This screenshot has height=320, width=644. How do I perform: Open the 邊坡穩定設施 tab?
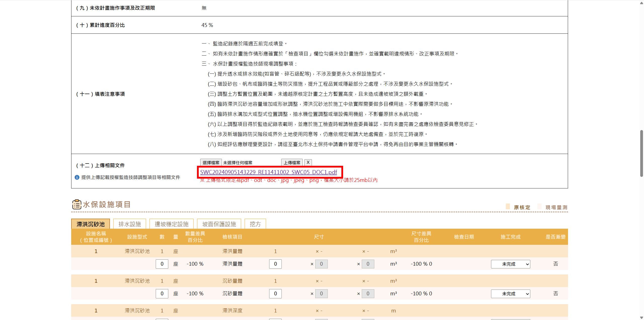coord(172,224)
